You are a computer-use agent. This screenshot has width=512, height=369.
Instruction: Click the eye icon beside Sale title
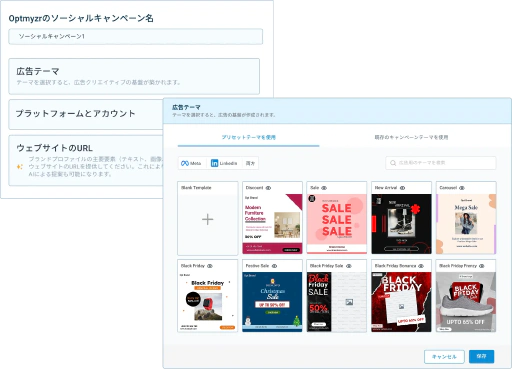tap(324, 188)
